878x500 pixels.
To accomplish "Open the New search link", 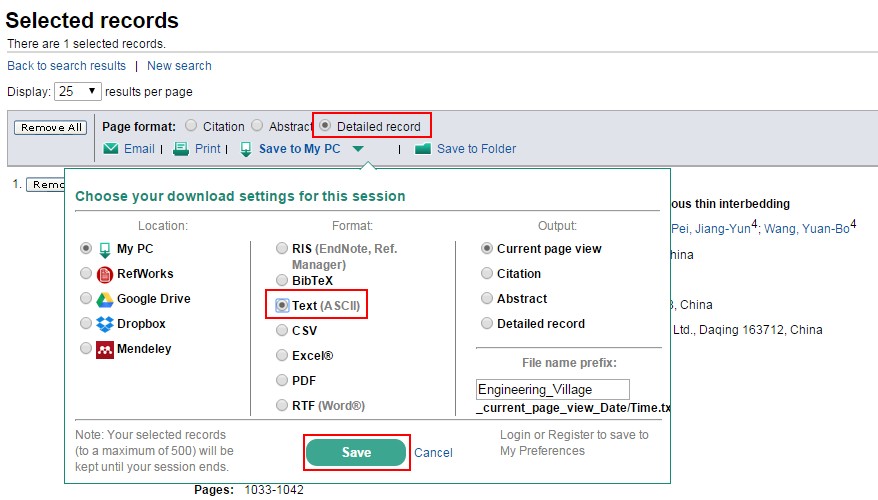I will 179,66.
